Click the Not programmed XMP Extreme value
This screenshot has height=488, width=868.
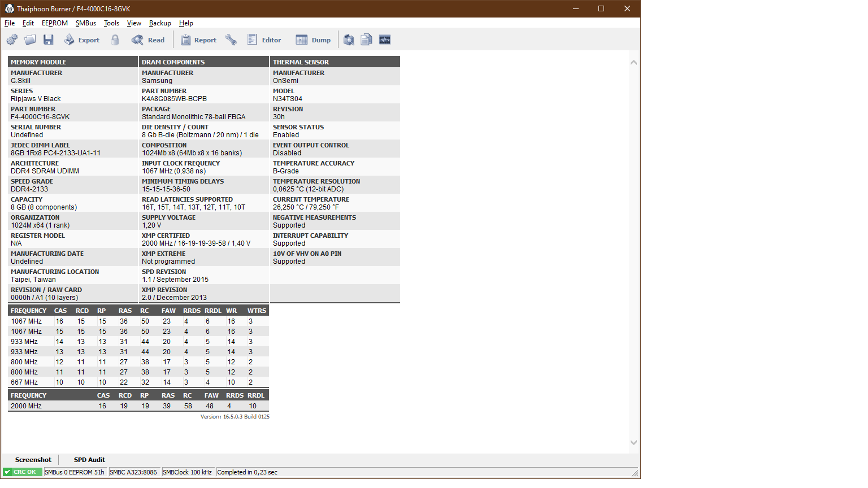(168, 262)
